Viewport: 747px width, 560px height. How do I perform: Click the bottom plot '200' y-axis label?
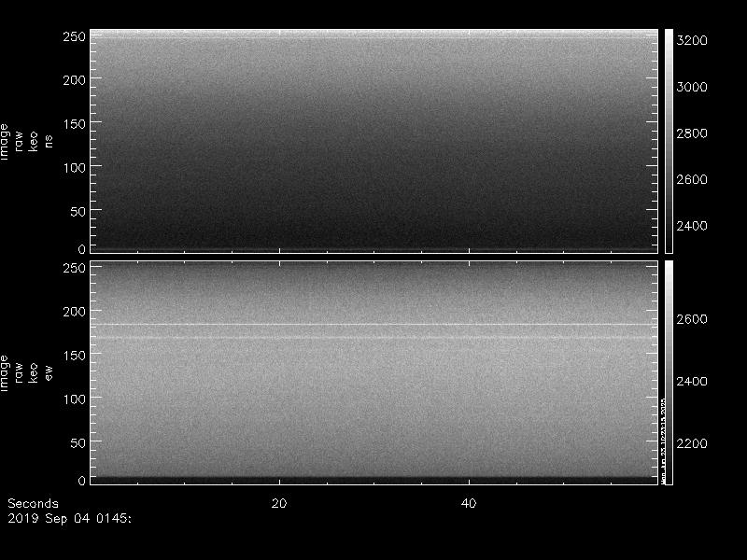click(x=75, y=312)
